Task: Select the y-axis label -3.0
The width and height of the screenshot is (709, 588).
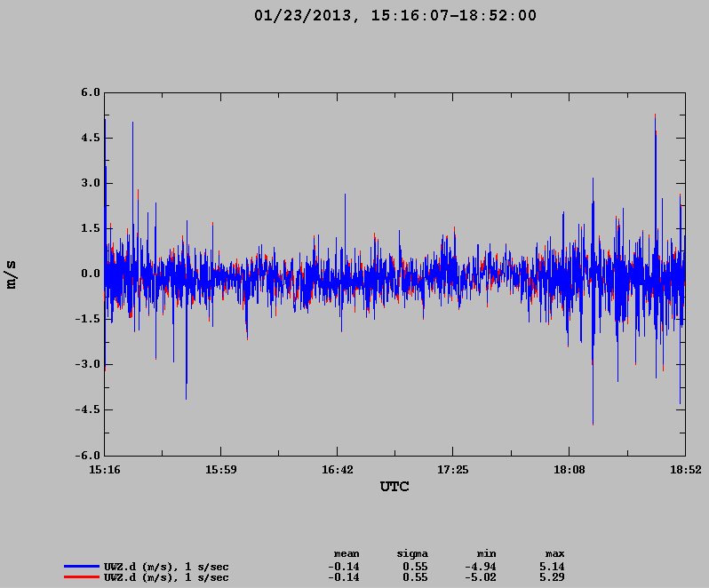Action: coord(87,364)
